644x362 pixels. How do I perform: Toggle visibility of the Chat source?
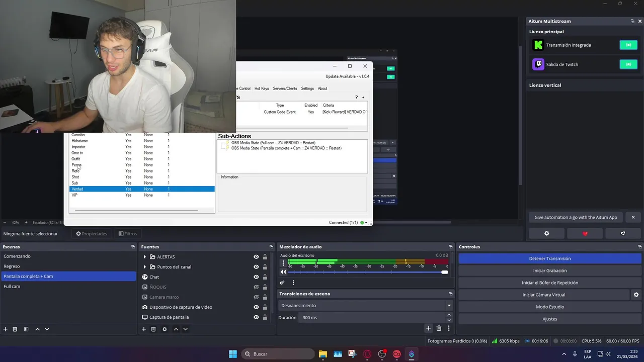256,277
